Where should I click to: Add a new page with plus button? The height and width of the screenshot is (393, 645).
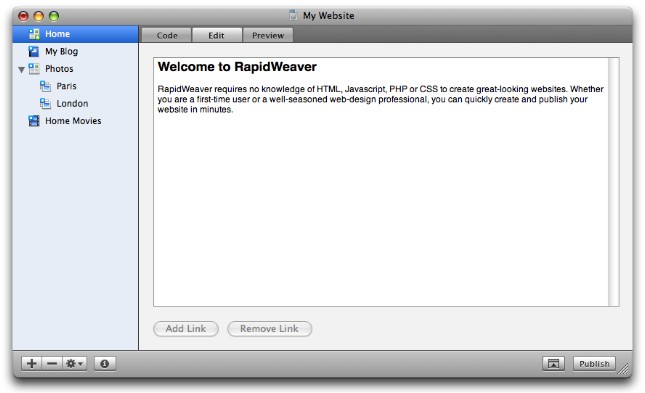pyautogui.click(x=32, y=363)
